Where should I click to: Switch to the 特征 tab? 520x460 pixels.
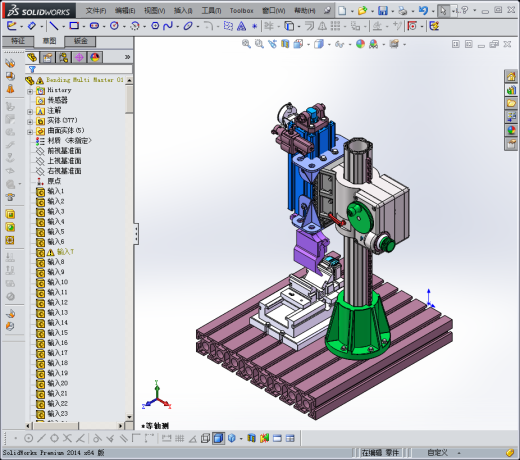(x=18, y=41)
